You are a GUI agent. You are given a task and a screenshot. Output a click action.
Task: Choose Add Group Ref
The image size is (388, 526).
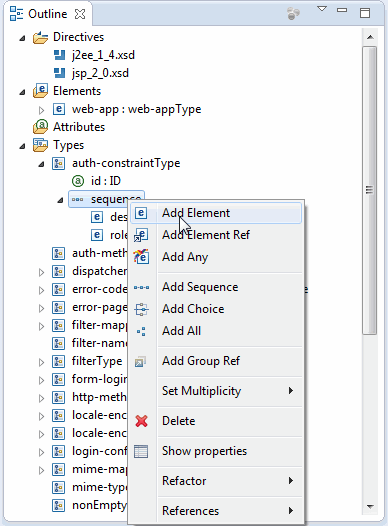[x=216, y=361]
